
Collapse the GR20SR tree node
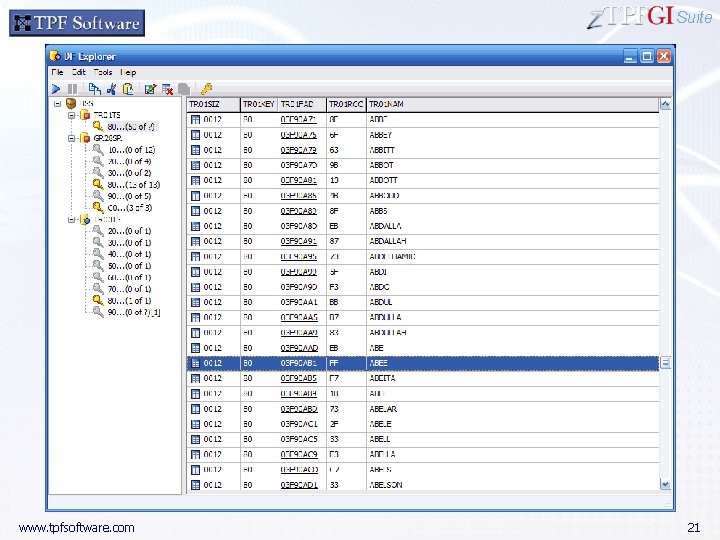[72, 138]
